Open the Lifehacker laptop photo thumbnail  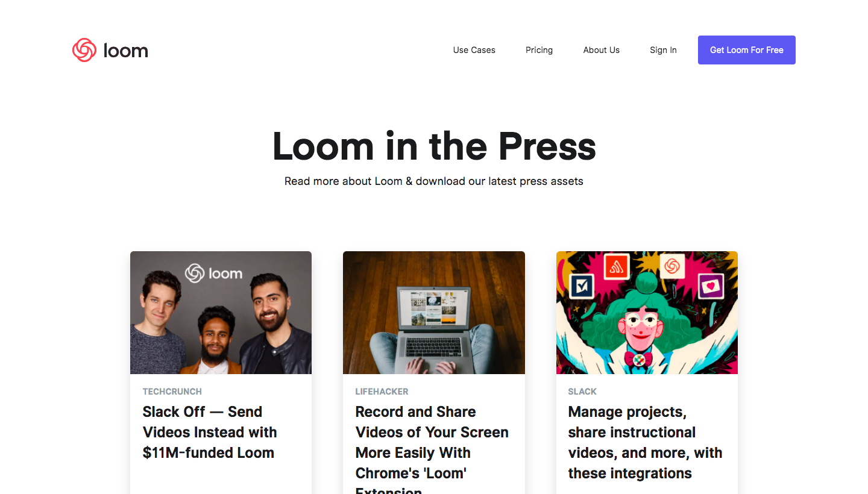[433, 313]
